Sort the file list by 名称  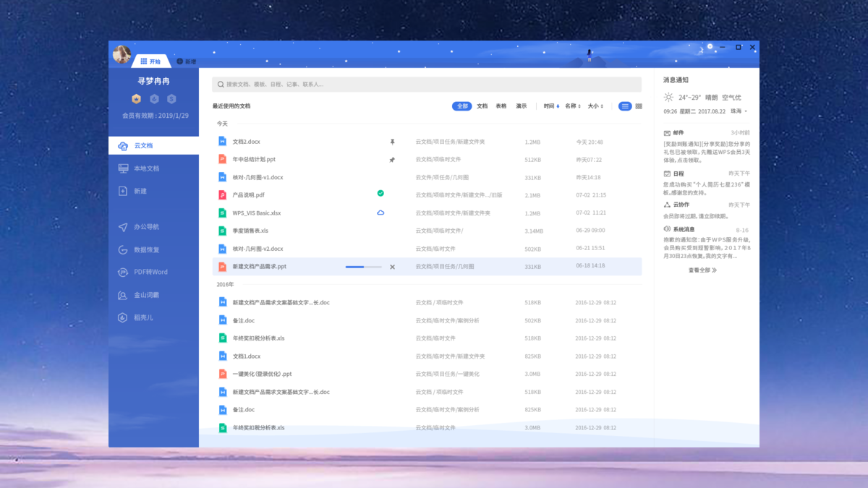(x=573, y=106)
